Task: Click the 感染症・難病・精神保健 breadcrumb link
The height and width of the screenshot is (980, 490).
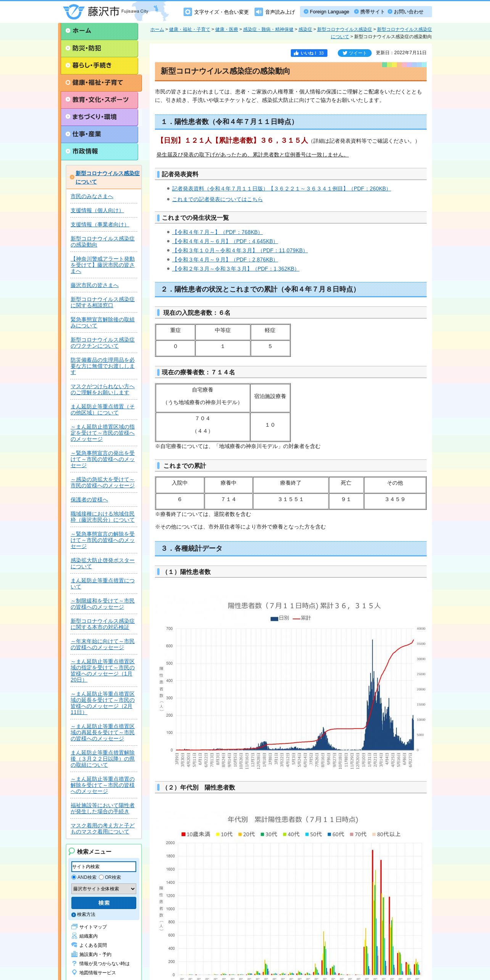Action: [x=268, y=29]
